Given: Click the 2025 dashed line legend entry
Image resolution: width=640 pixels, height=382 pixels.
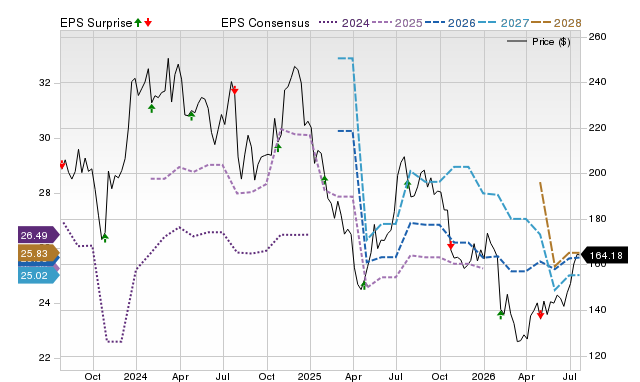Looking at the screenshot, I should click(397, 23).
